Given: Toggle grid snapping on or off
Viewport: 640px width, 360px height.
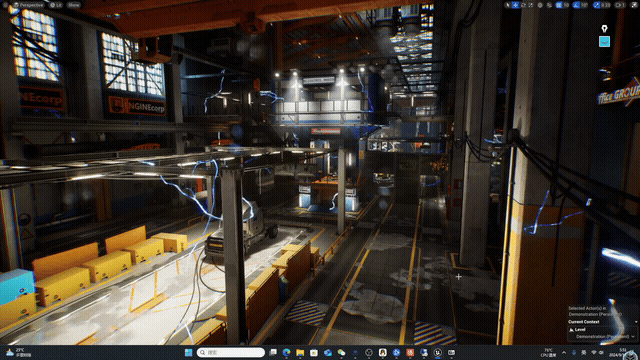Looking at the screenshot, I should pyautogui.click(x=559, y=5).
